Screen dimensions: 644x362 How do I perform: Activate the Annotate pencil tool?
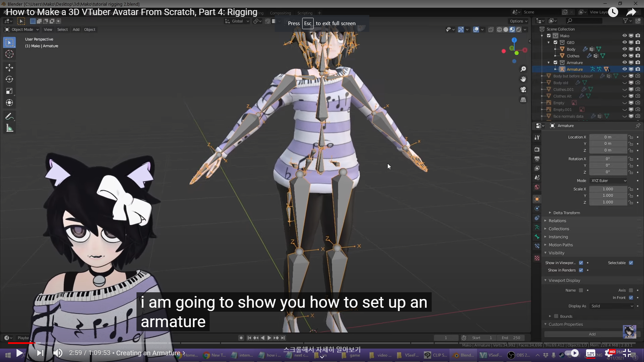pos(9,117)
